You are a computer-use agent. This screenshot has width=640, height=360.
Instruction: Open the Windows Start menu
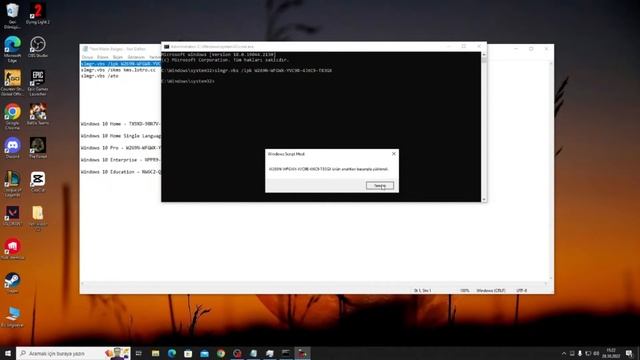[x=8, y=353]
